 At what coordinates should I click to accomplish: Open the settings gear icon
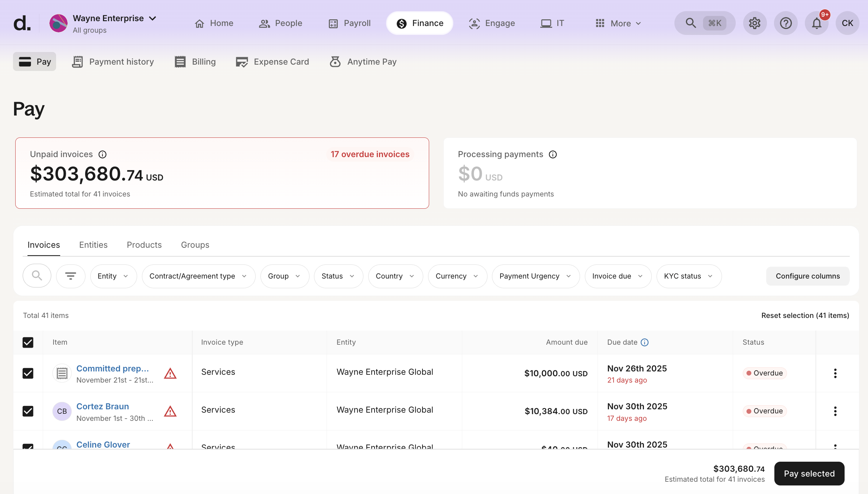(x=755, y=23)
